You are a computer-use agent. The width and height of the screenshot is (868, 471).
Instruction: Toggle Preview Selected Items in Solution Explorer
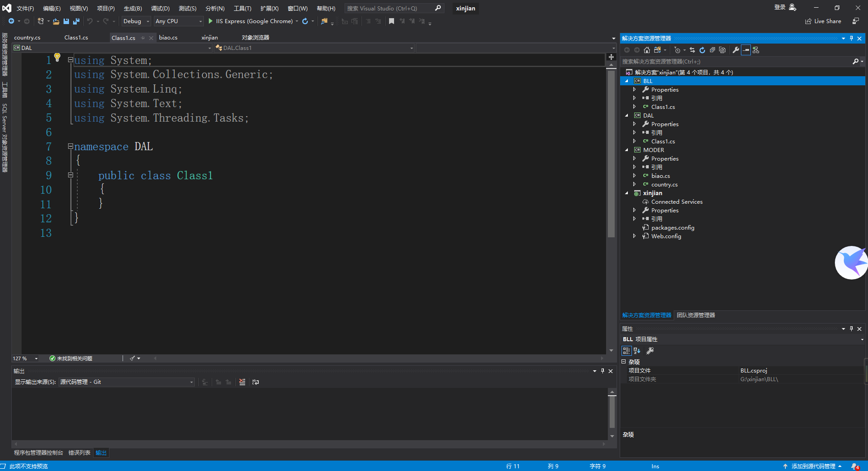click(x=746, y=50)
